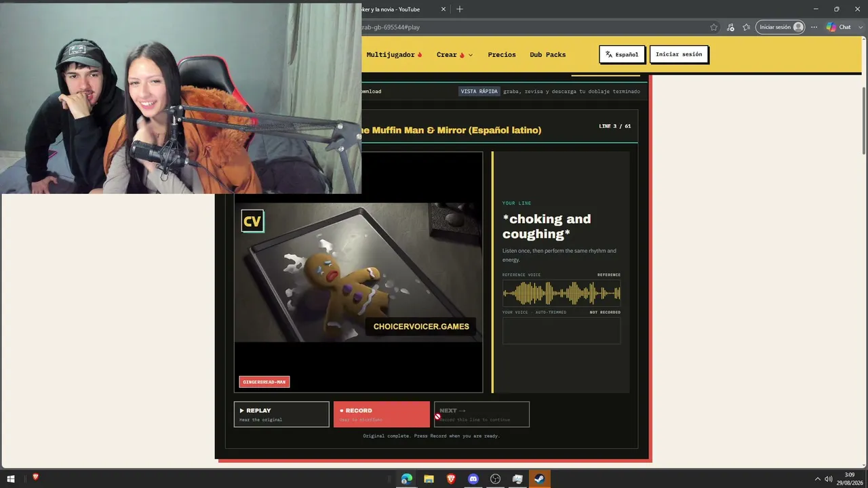Show hidden system tray icons
868x488 pixels.
817,479
